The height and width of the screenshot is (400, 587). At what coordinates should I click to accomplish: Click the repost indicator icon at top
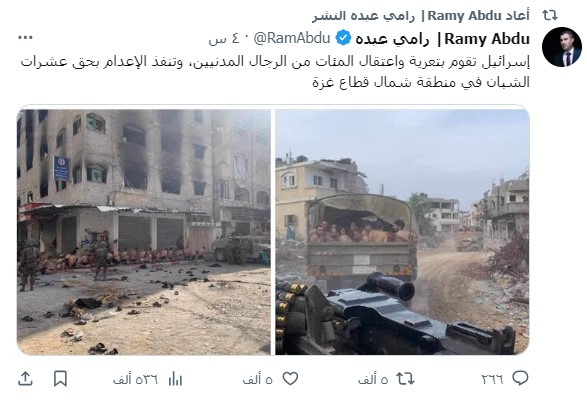point(550,15)
